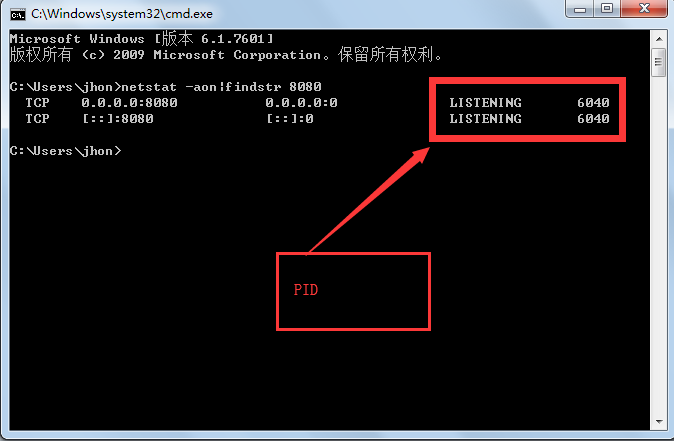Click the second LISTENING state text

tap(486, 119)
